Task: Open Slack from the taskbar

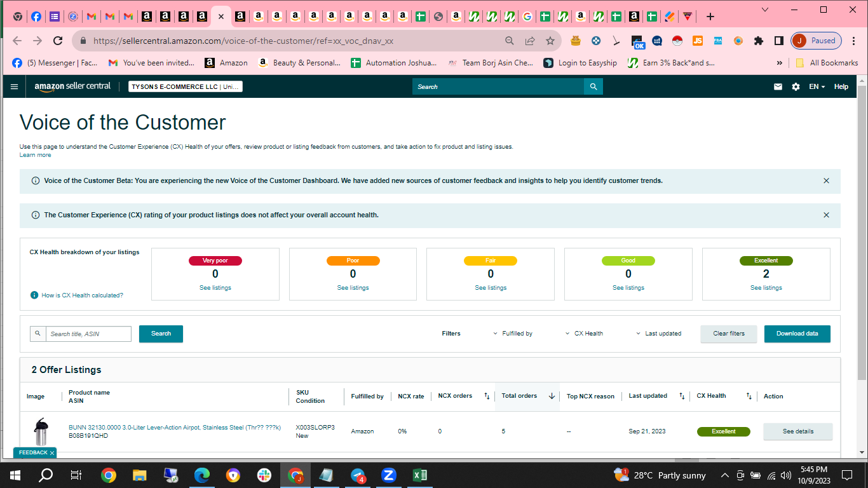Action: click(264, 475)
